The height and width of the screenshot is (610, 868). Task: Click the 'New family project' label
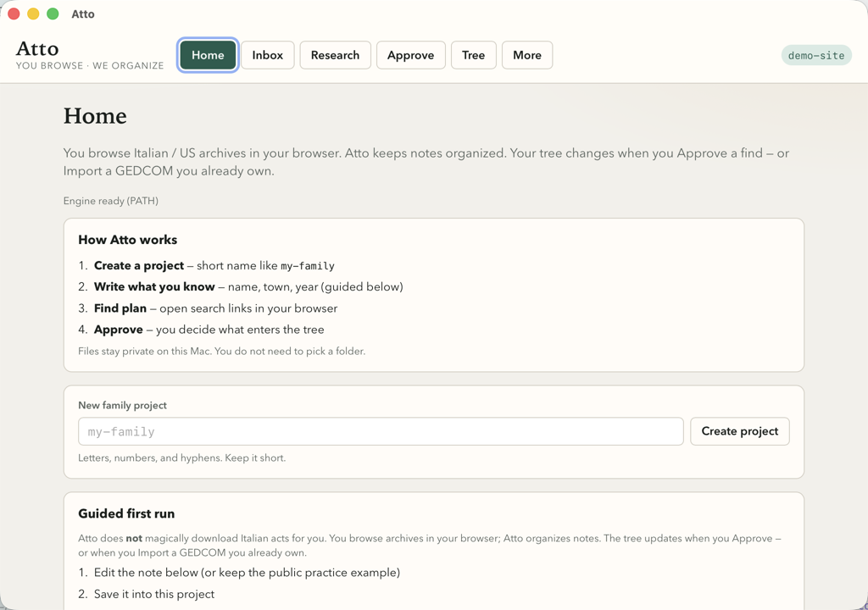click(x=122, y=405)
